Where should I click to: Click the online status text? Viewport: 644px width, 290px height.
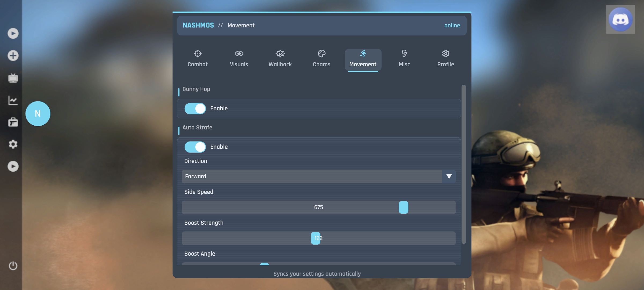452,25
